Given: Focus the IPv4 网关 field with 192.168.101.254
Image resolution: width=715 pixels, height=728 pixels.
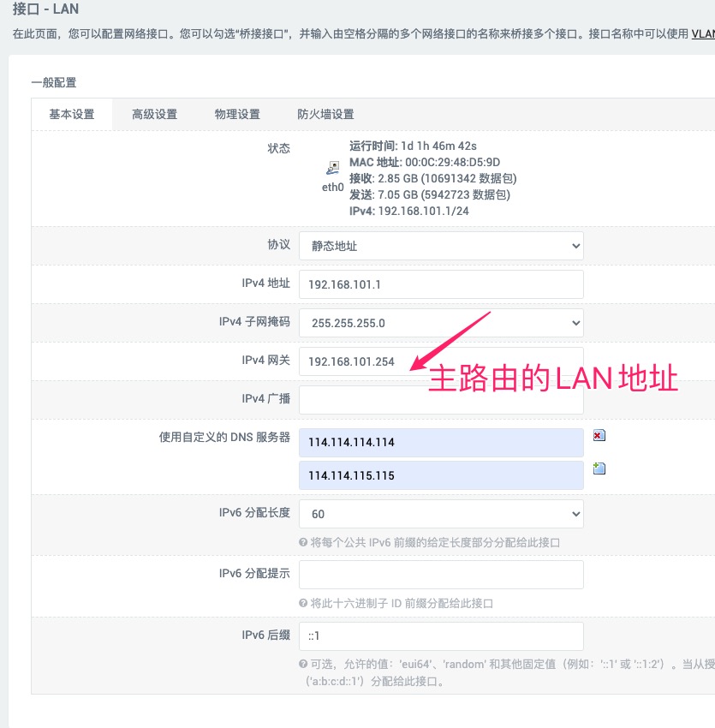Looking at the screenshot, I should point(441,361).
